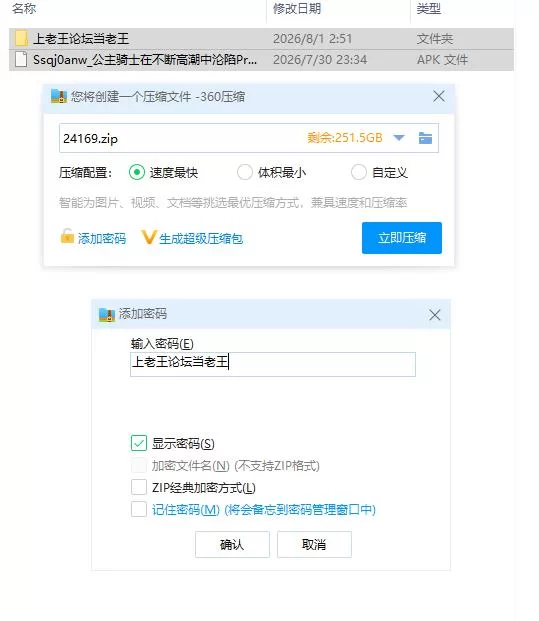This screenshot has width=539, height=621.
Task: Click the 添加密码 link
Action: (x=102, y=238)
